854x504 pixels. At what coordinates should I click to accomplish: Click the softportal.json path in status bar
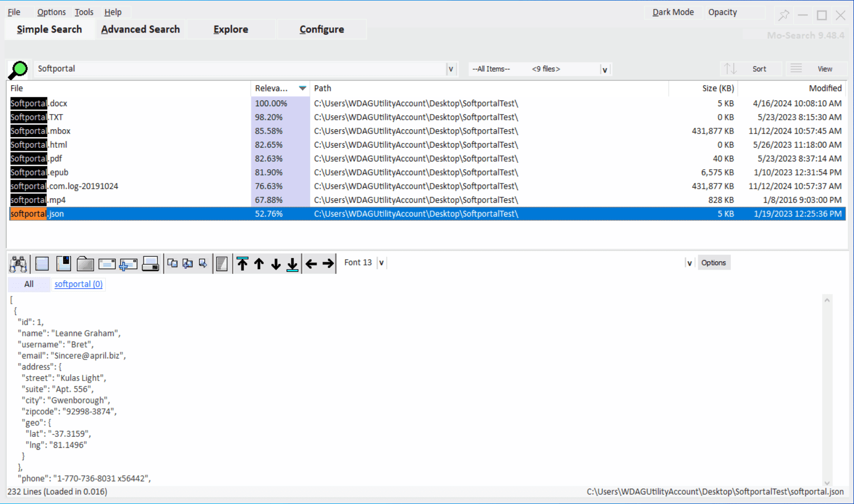point(715,492)
